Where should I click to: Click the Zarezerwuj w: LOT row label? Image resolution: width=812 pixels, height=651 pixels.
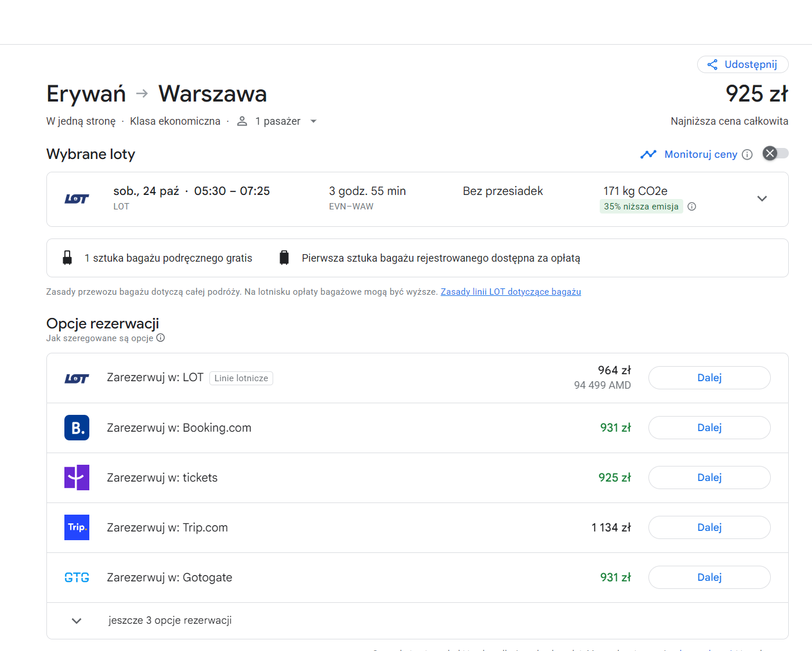point(155,378)
